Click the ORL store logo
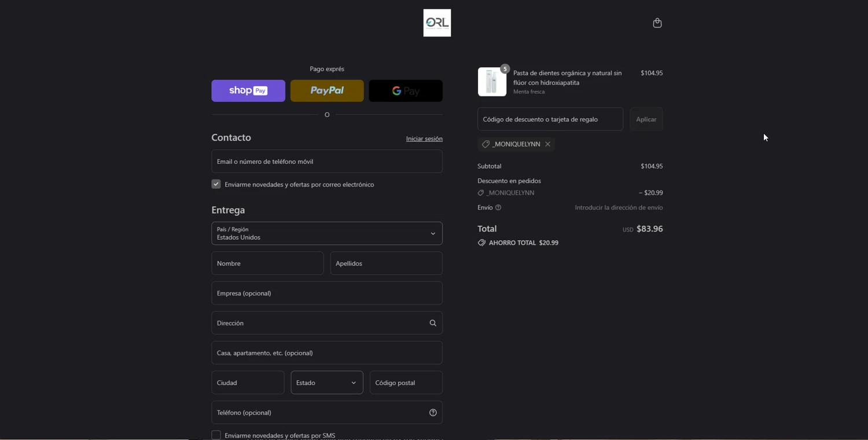The height and width of the screenshot is (440, 868). (x=437, y=23)
